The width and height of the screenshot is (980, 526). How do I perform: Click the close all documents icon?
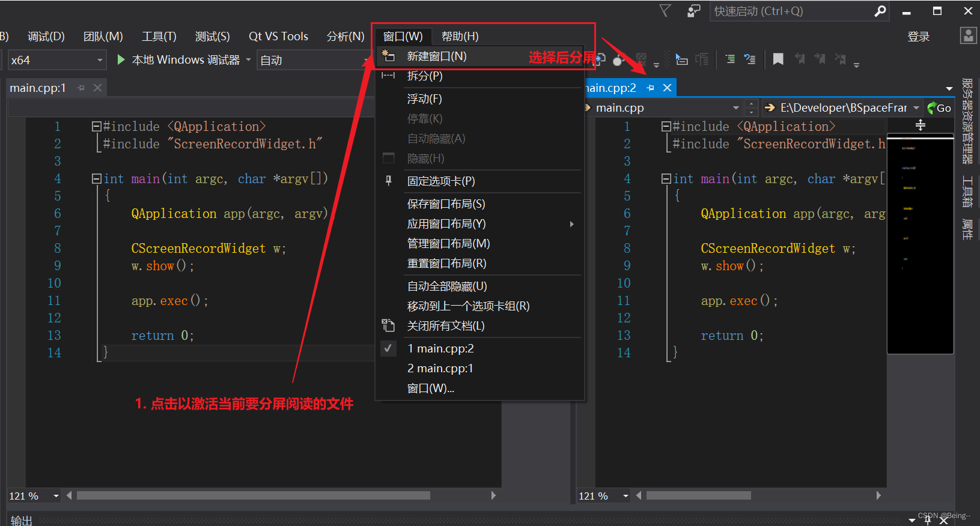388,325
